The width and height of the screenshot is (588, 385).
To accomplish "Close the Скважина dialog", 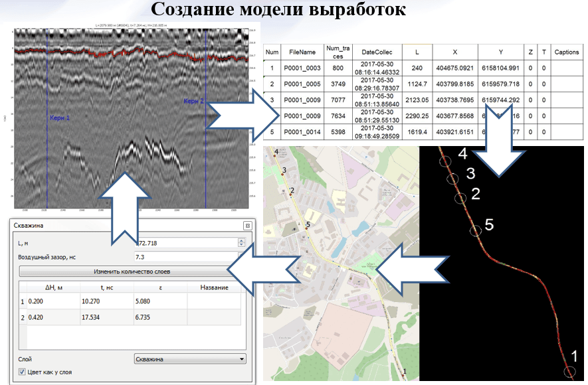I will 246,225.
